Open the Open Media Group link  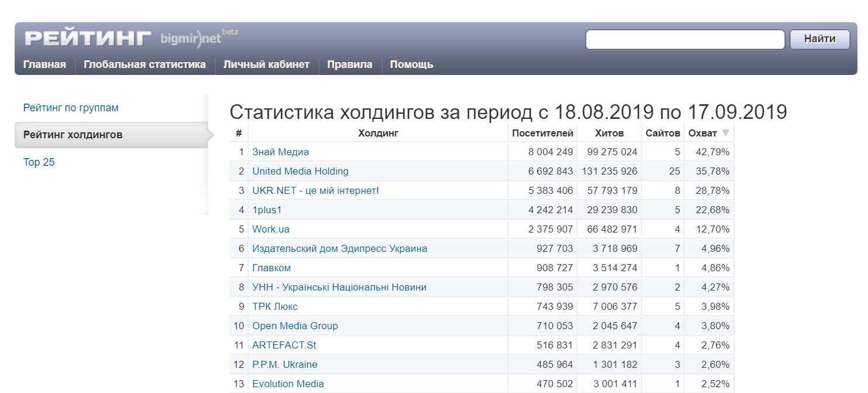pos(295,326)
